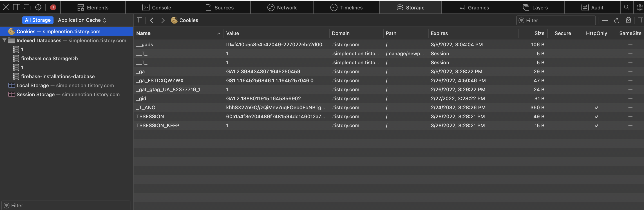Sort by the HttpOnly column header
Image resolution: width=644 pixels, height=210 pixels.
pyautogui.click(x=597, y=33)
